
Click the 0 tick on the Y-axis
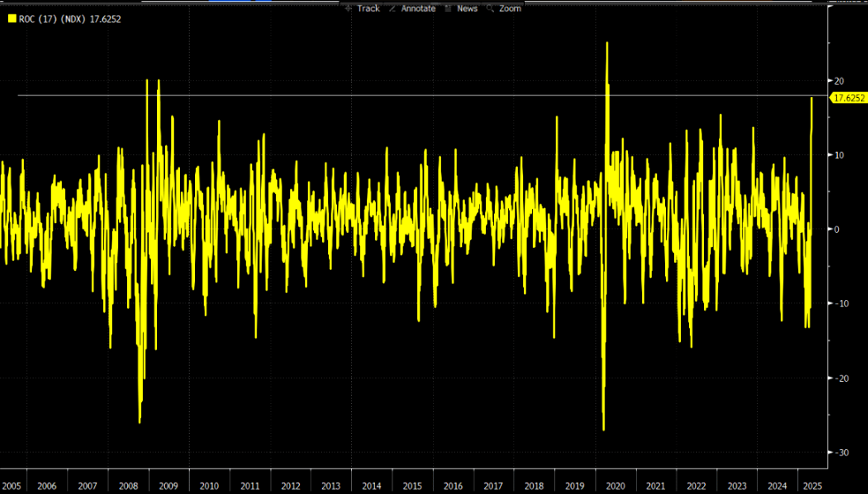(x=836, y=229)
